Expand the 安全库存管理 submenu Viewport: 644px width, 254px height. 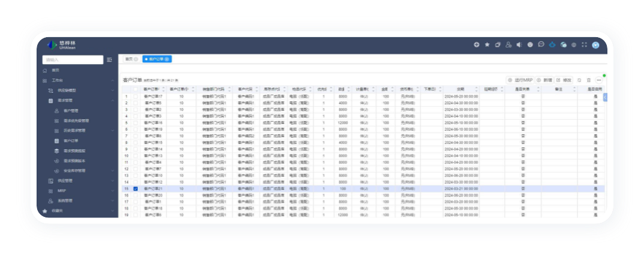point(113,171)
